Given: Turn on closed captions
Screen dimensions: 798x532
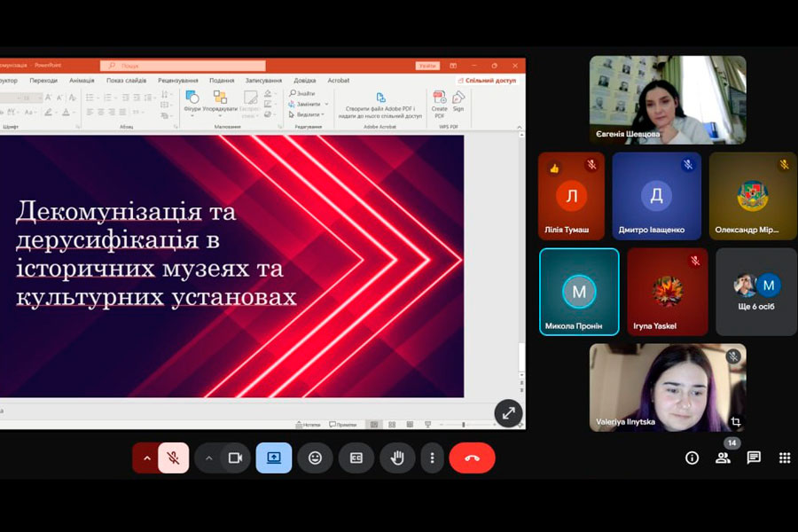Looking at the screenshot, I should (x=356, y=458).
